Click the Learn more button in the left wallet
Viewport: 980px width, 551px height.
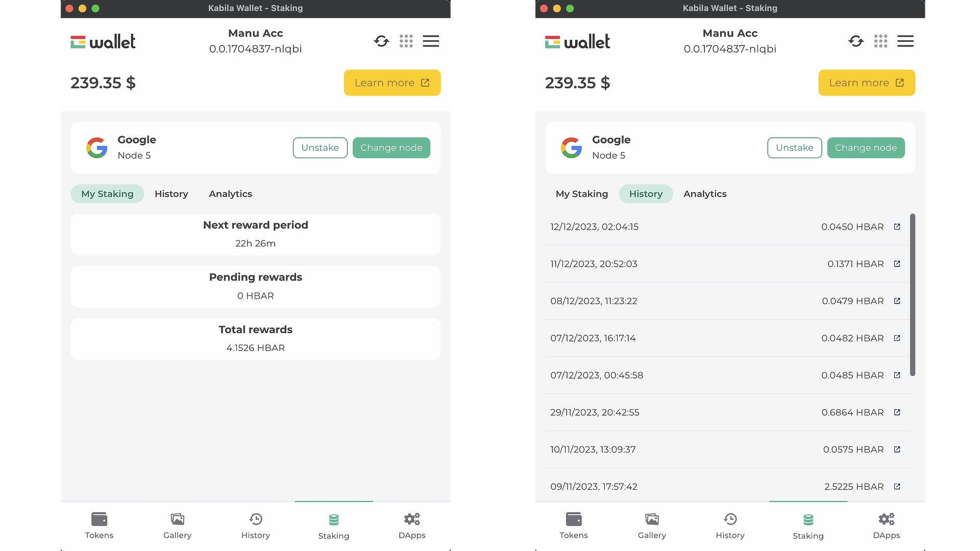392,83
